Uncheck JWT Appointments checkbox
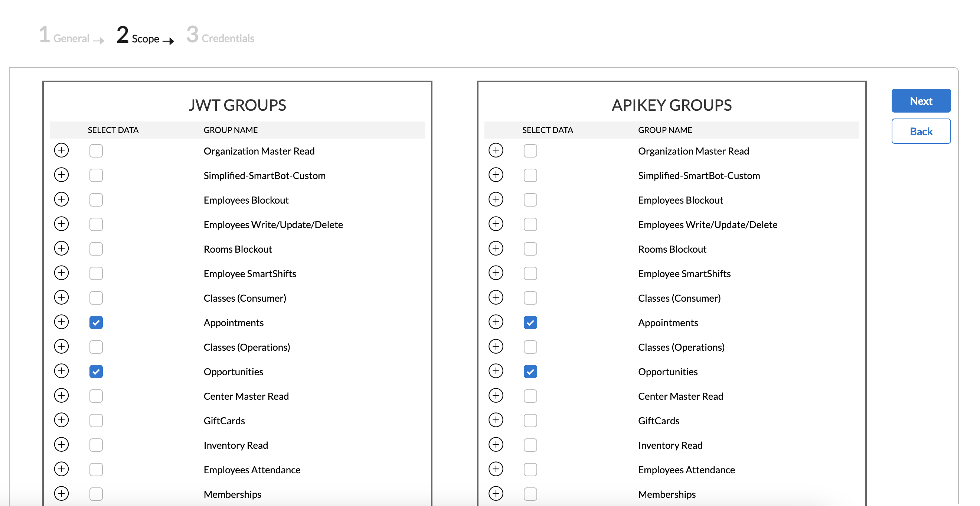Screen dimensions: 980x506 pyautogui.click(x=96, y=322)
